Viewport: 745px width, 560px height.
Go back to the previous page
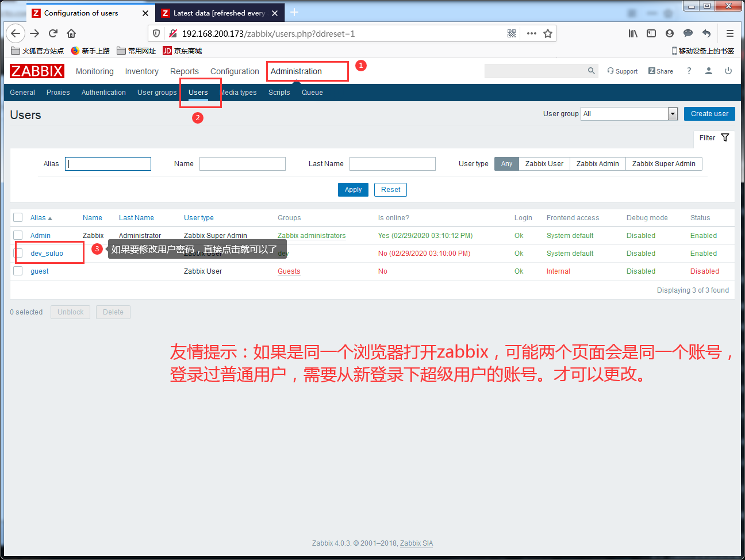tap(16, 33)
